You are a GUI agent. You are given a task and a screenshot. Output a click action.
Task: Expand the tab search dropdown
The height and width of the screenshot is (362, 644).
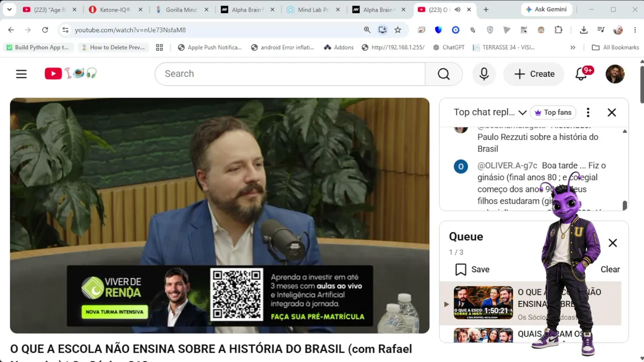(9, 10)
